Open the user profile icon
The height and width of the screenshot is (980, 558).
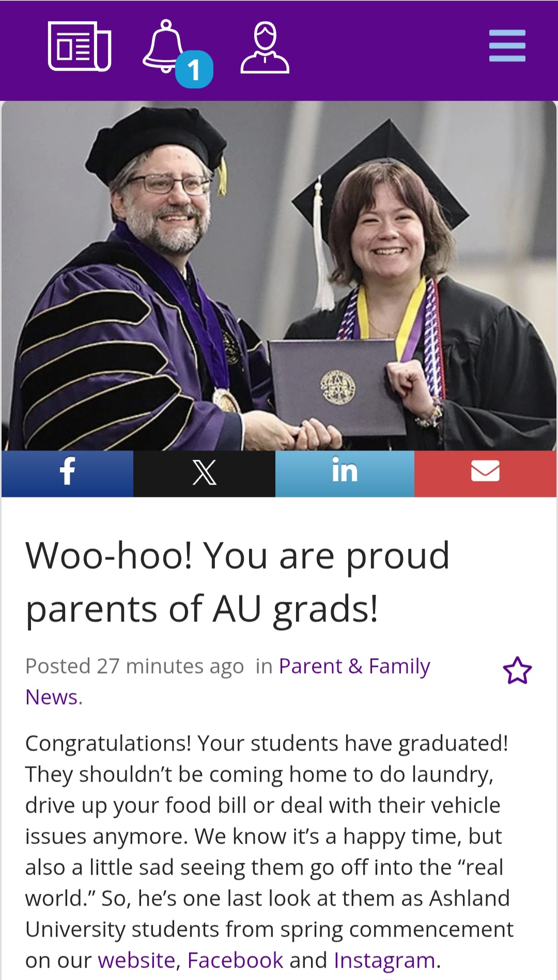pyautogui.click(x=265, y=48)
